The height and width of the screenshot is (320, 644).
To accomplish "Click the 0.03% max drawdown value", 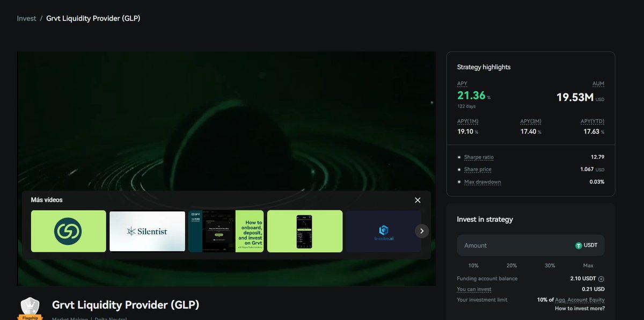I will [597, 182].
